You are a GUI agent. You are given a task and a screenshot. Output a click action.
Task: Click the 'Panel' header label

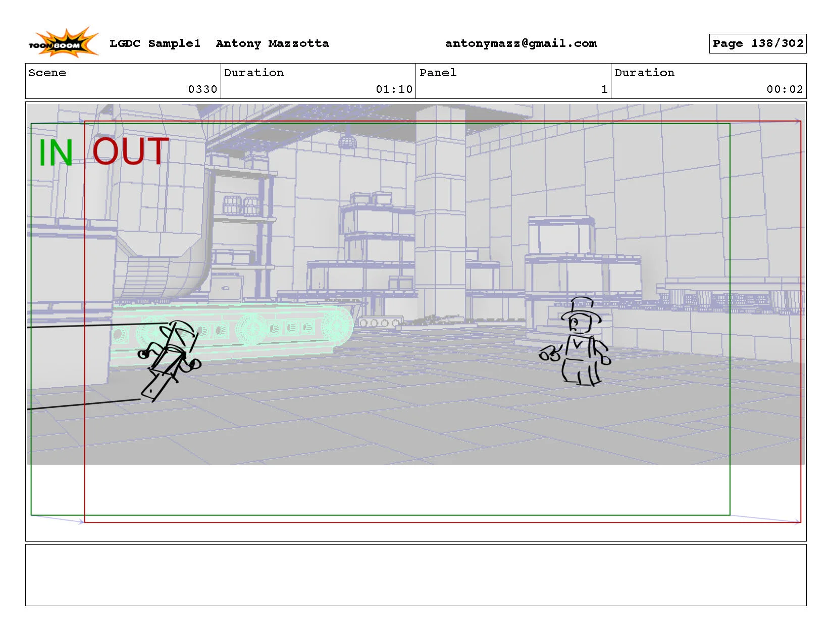[438, 73]
